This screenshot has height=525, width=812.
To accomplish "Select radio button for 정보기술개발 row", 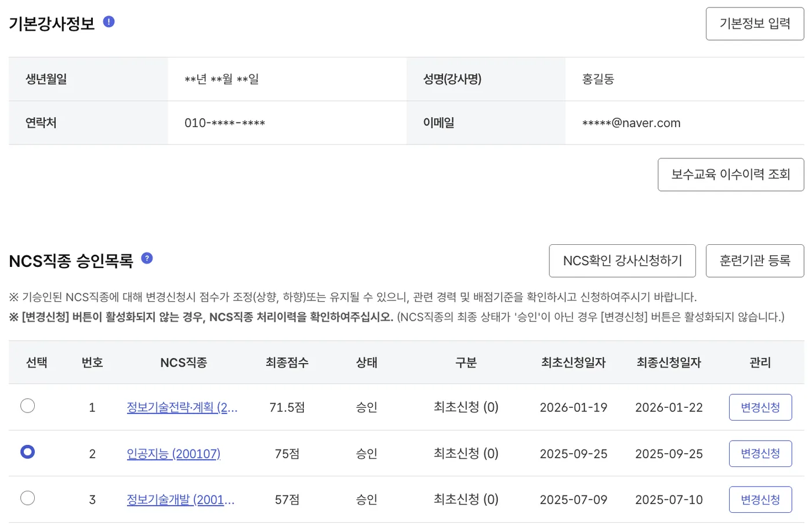I will (x=27, y=498).
